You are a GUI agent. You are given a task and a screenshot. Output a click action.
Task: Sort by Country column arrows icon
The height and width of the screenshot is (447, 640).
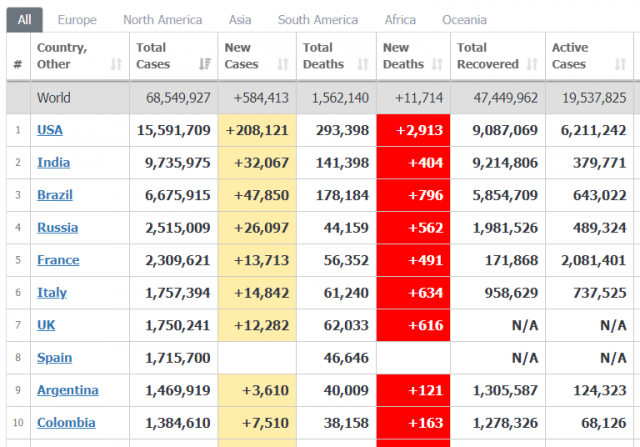tap(116, 64)
